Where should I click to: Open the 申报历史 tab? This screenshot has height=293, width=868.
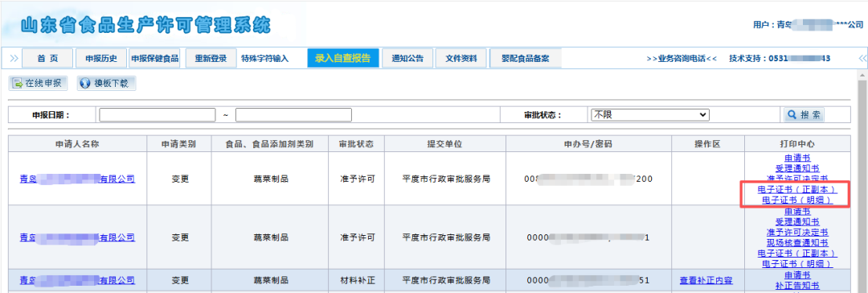tap(101, 58)
